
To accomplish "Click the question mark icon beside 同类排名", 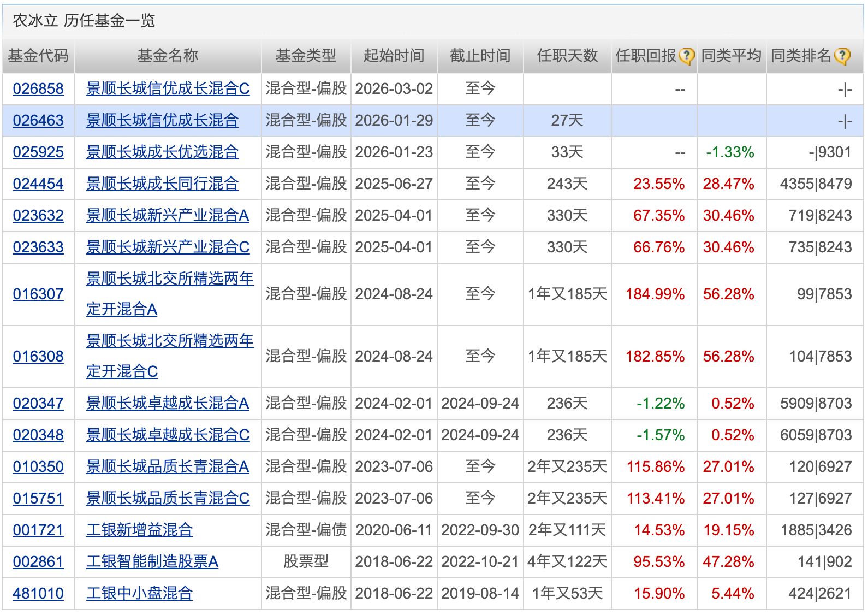I will pos(842,56).
